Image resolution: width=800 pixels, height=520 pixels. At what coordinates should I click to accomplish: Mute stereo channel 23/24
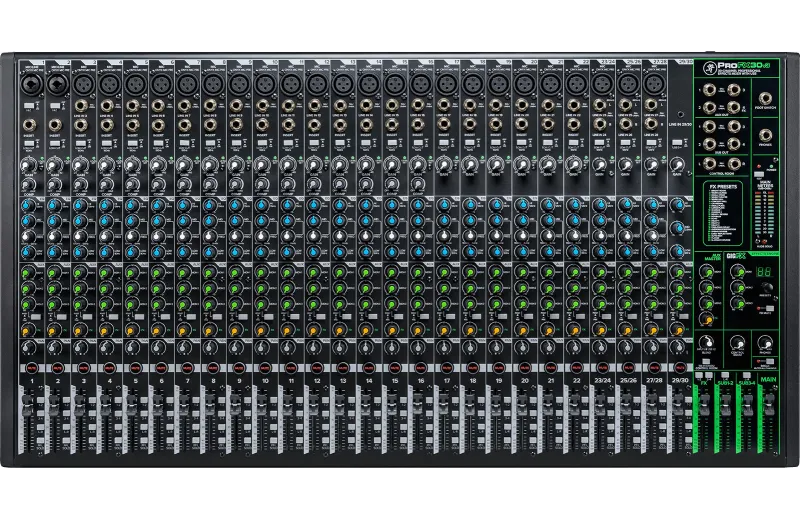click(x=603, y=368)
